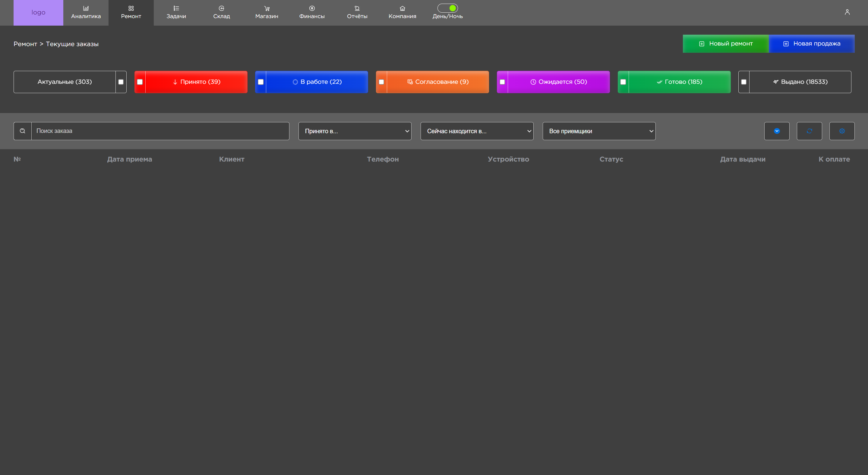Switch to the Финансы menu

click(x=312, y=12)
